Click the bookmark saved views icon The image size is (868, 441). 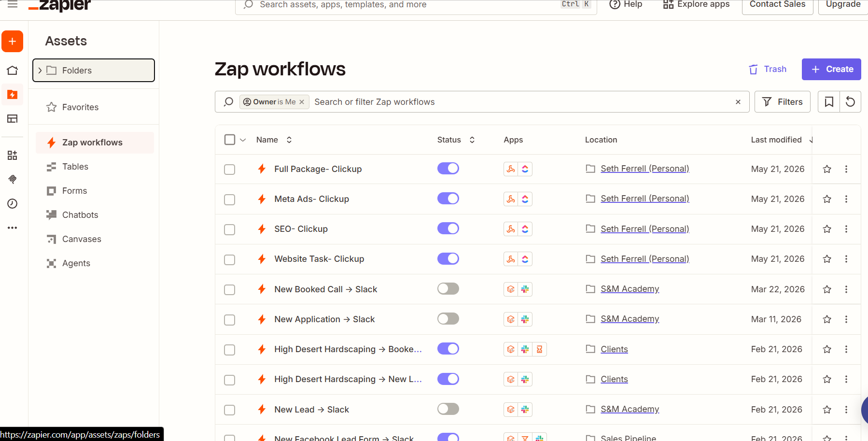[829, 102]
